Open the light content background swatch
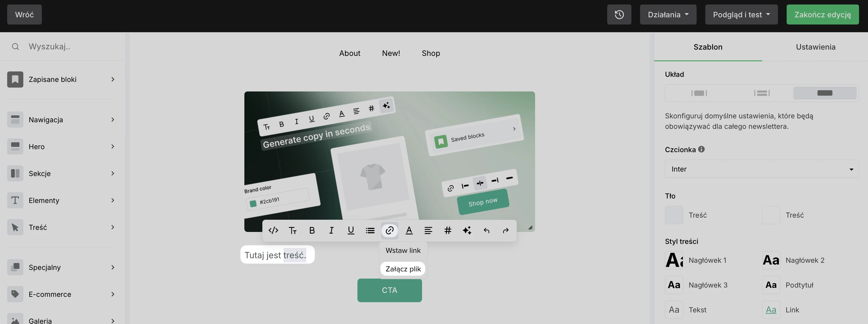868x324 pixels. [x=771, y=215]
